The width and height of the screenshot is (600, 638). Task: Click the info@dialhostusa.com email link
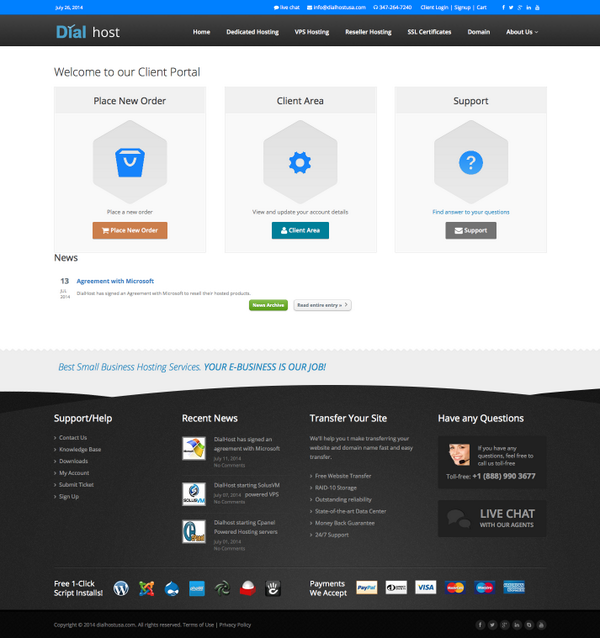tap(336, 7)
